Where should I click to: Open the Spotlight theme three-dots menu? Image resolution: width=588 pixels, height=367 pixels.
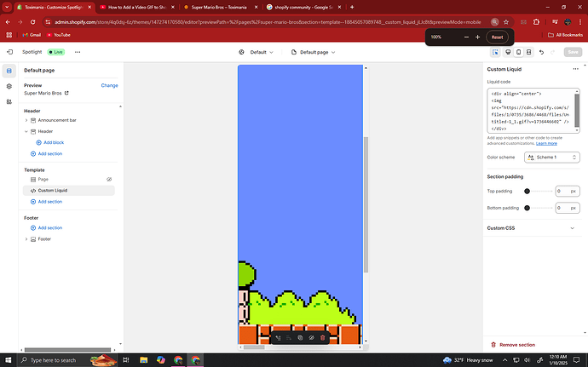coord(78,52)
